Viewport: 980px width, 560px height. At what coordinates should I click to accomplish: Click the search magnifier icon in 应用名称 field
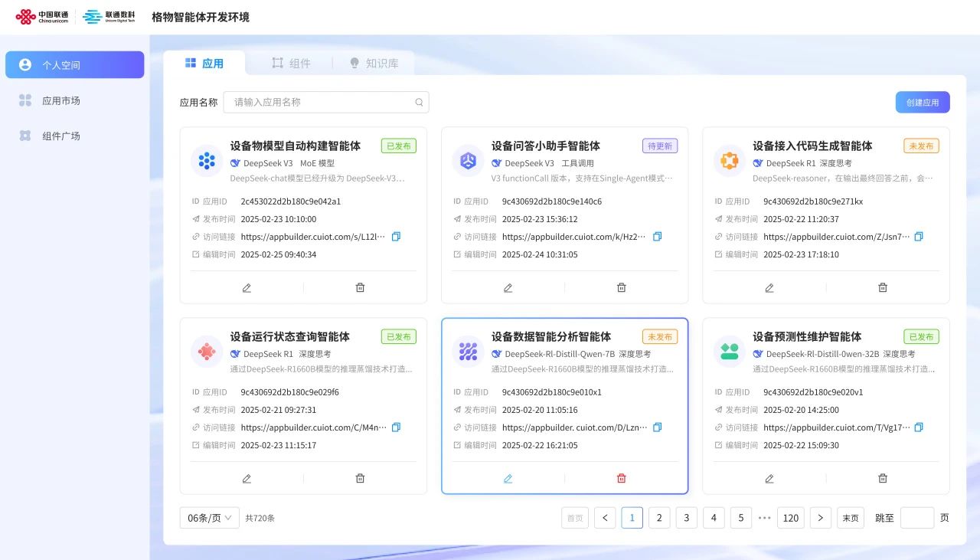[419, 102]
